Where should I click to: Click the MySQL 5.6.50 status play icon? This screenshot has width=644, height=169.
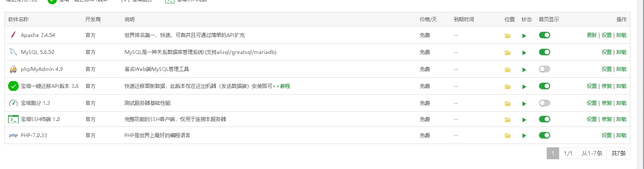pos(524,53)
